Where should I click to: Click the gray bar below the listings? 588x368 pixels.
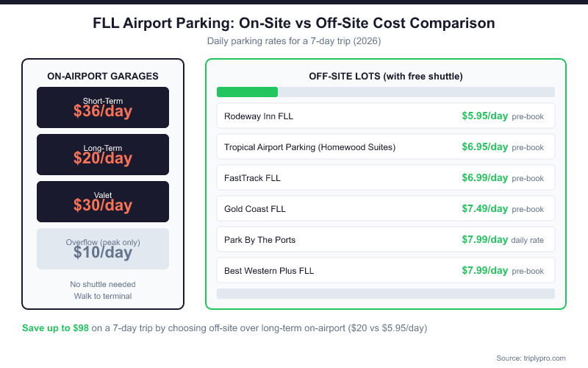tap(385, 294)
